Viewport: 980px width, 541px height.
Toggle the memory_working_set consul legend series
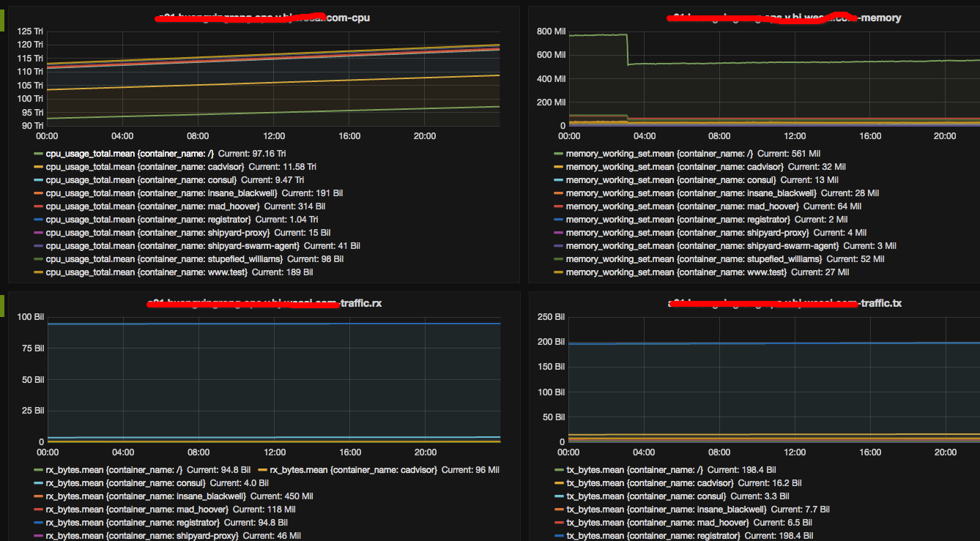[x=658, y=180]
